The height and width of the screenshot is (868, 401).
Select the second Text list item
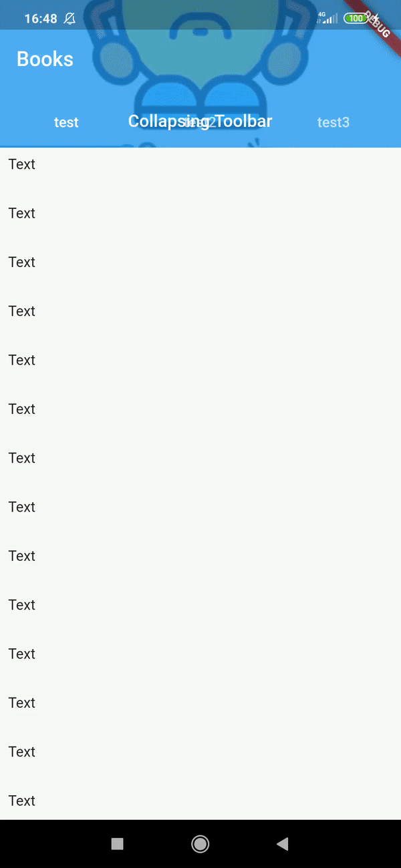(x=21, y=213)
